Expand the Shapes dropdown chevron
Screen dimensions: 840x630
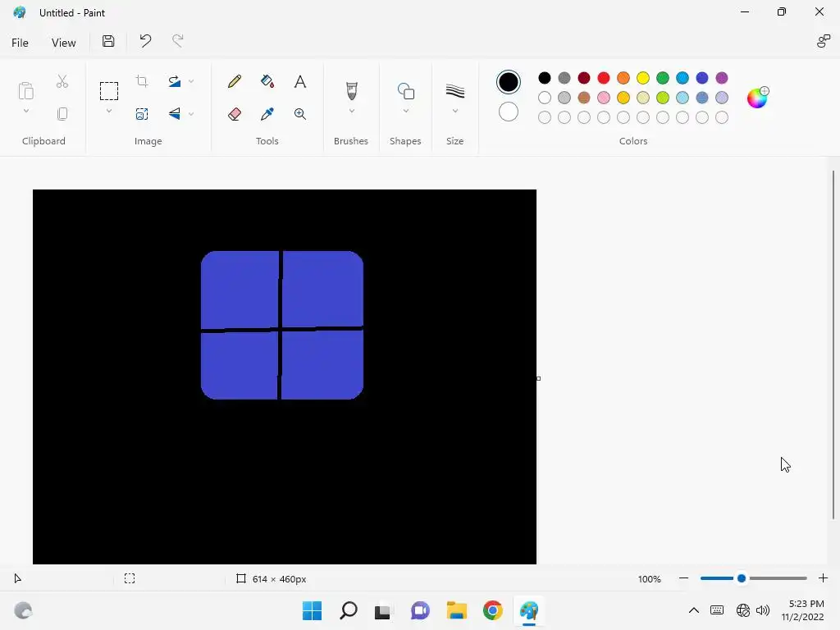pyautogui.click(x=405, y=111)
